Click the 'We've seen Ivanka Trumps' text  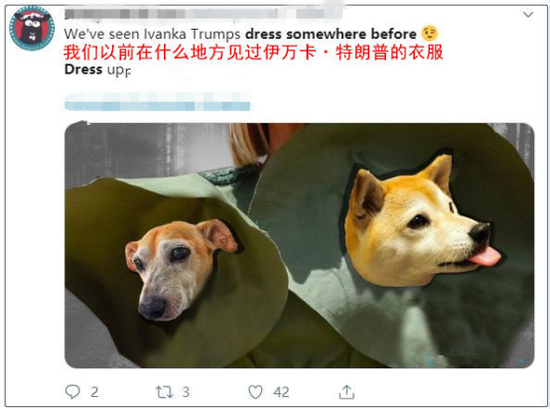(x=152, y=34)
